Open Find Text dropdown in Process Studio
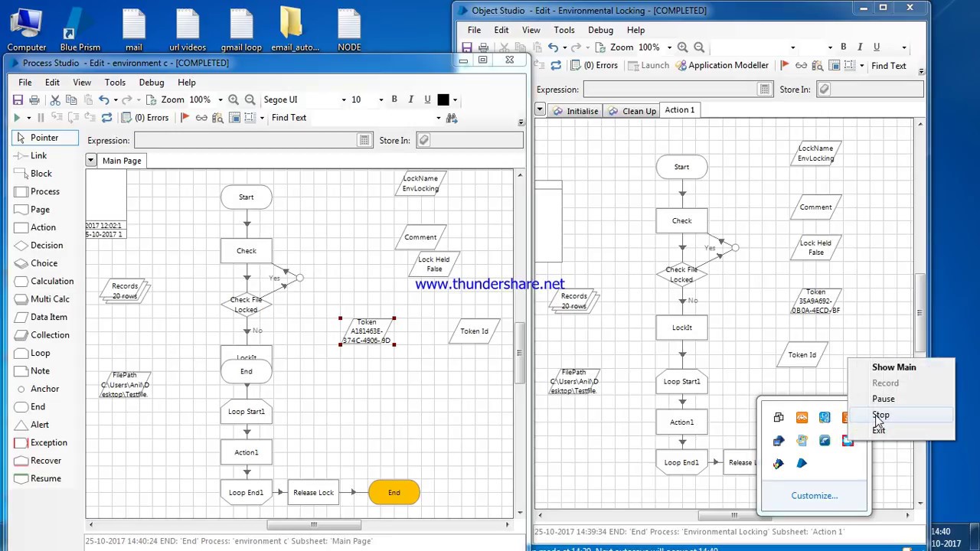 pyautogui.click(x=438, y=118)
